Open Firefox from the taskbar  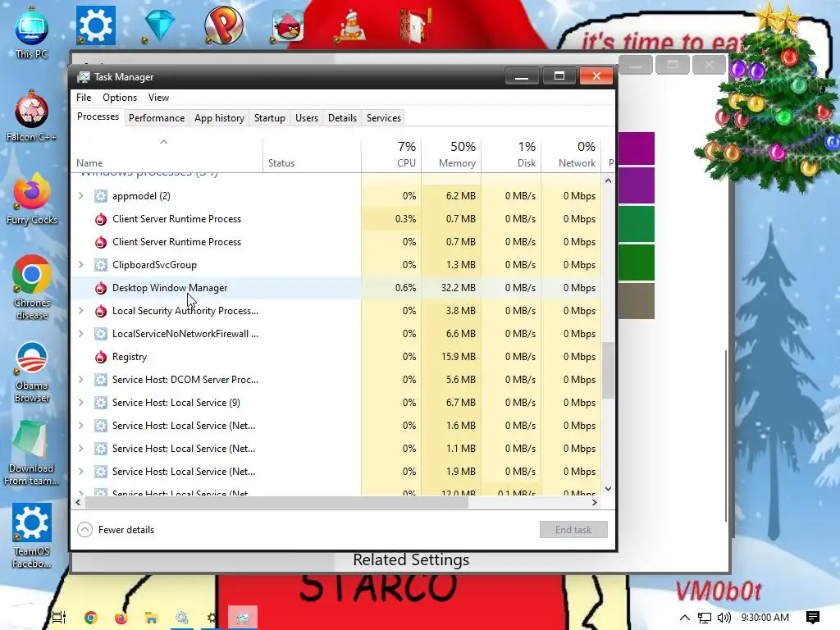pyautogui.click(x=121, y=618)
